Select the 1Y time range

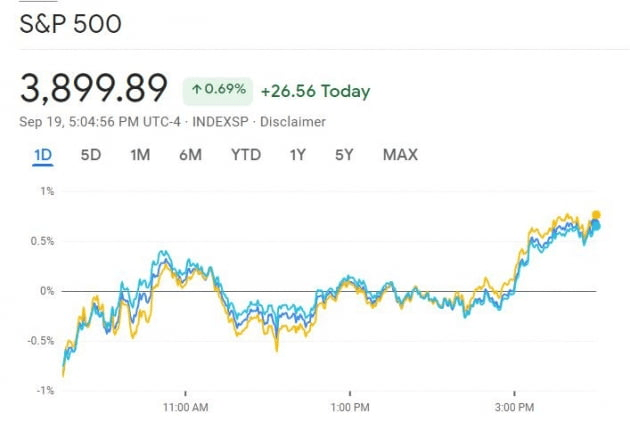click(297, 155)
